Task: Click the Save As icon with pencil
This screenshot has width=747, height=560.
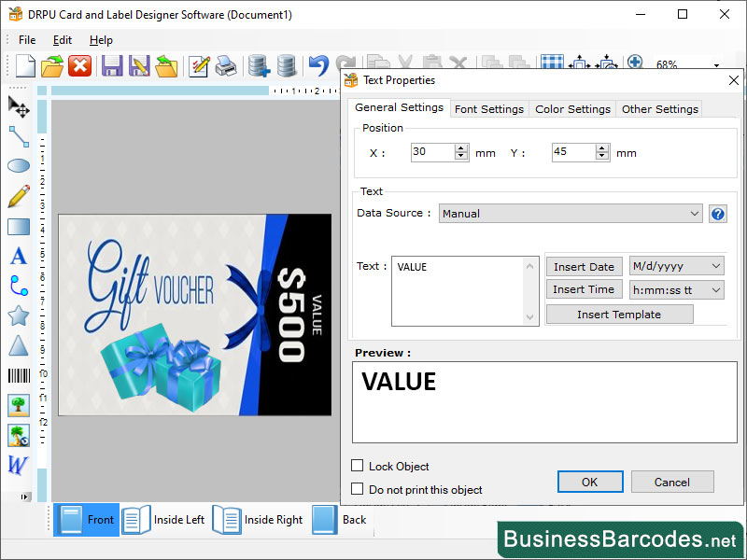Action: [139, 65]
